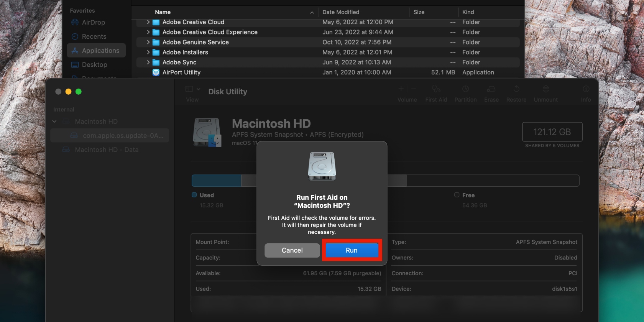This screenshot has width=644, height=322.
Task: Click the free portion of the storage bar
Action: [x=493, y=181]
